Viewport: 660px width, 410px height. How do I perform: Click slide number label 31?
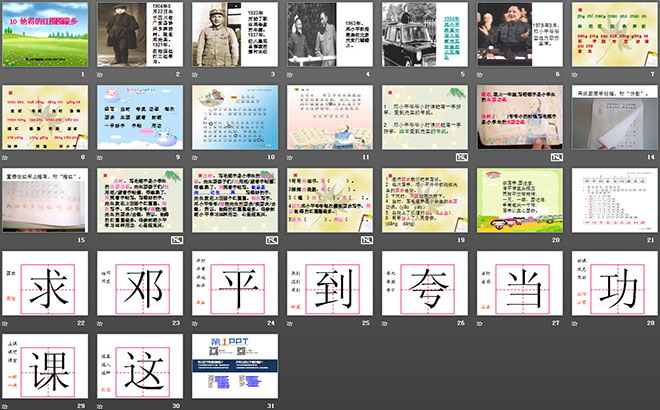point(271,406)
